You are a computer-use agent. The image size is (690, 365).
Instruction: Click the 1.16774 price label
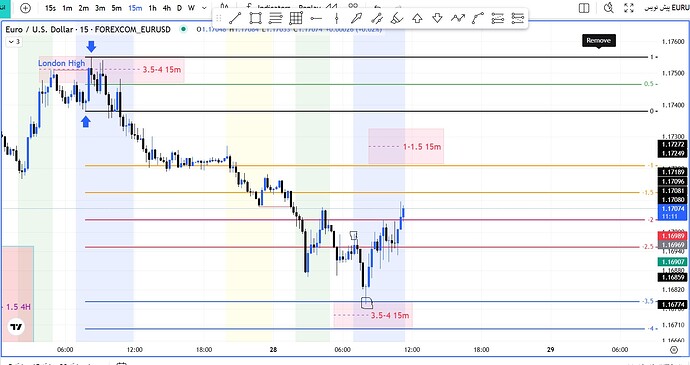point(673,305)
